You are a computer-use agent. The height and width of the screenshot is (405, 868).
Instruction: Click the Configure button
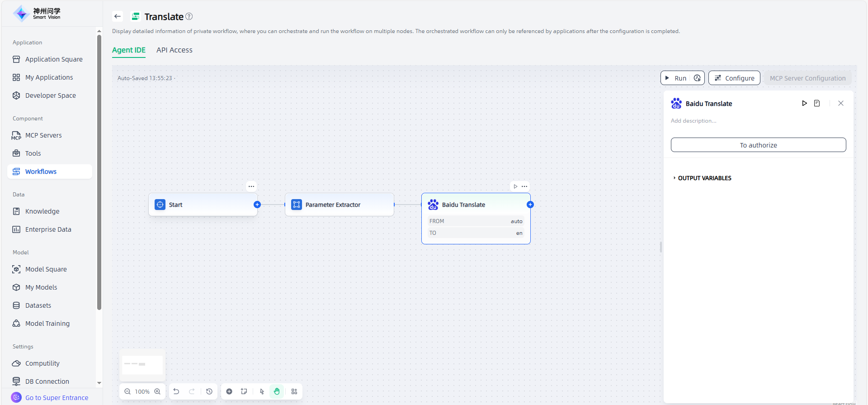(x=734, y=78)
